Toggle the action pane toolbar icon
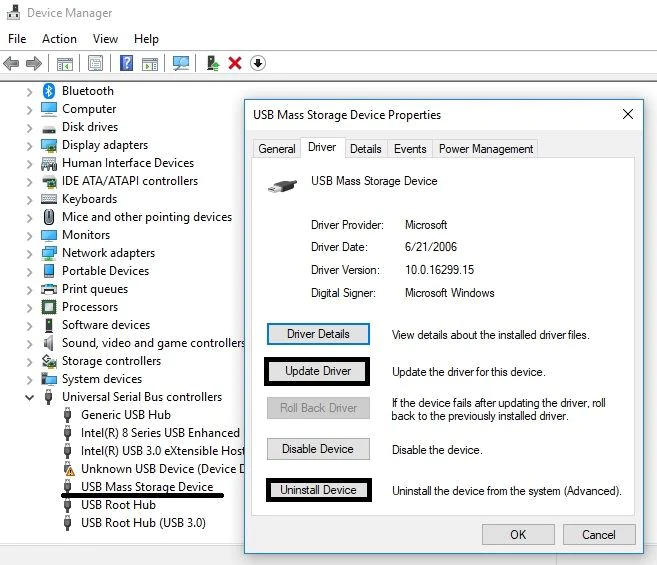This screenshot has height=565, width=657. tap(150, 64)
